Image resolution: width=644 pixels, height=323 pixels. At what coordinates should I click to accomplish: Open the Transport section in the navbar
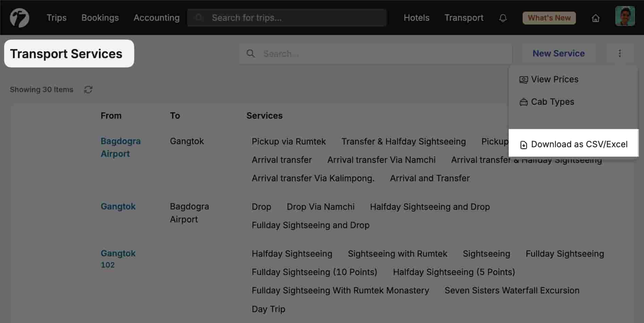click(464, 18)
